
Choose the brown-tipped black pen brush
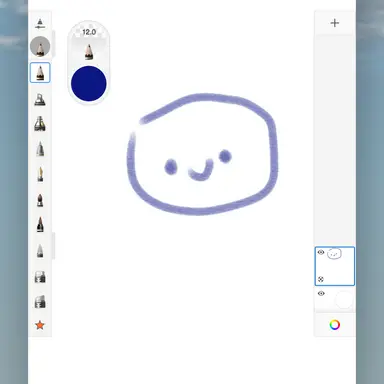[40, 224]
